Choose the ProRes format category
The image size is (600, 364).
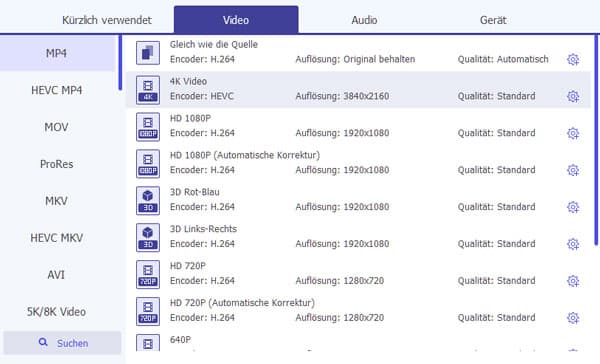coord(57,164)
